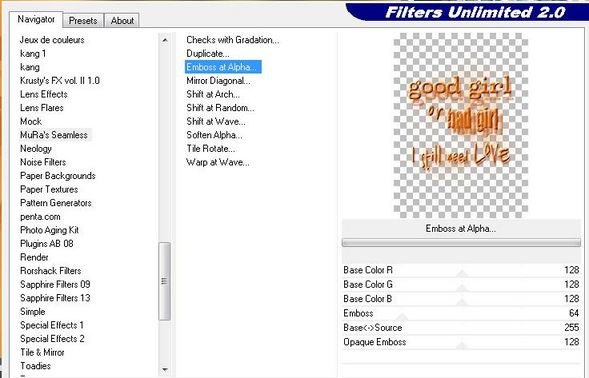The height and width of the screenshot is (378, 589).
Task: Open the About tab
Action: [x=122, y=21]
